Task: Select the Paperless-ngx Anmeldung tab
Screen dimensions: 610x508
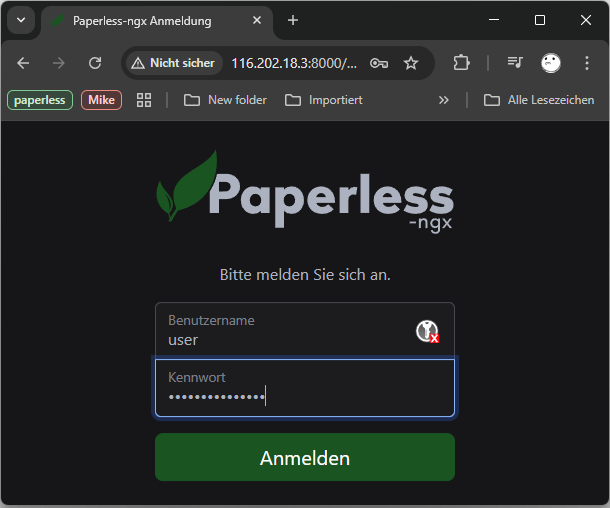Action: tap(145, 20)
